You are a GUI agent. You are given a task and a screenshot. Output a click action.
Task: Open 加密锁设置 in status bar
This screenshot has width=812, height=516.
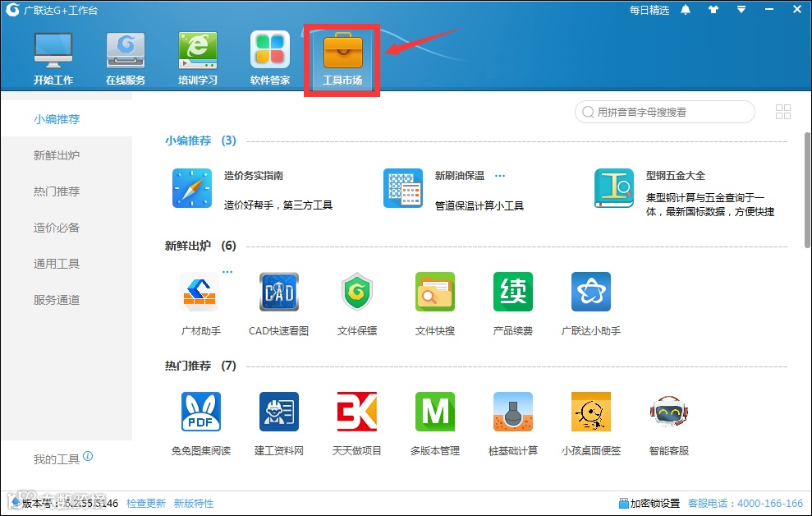coord(649,504)
